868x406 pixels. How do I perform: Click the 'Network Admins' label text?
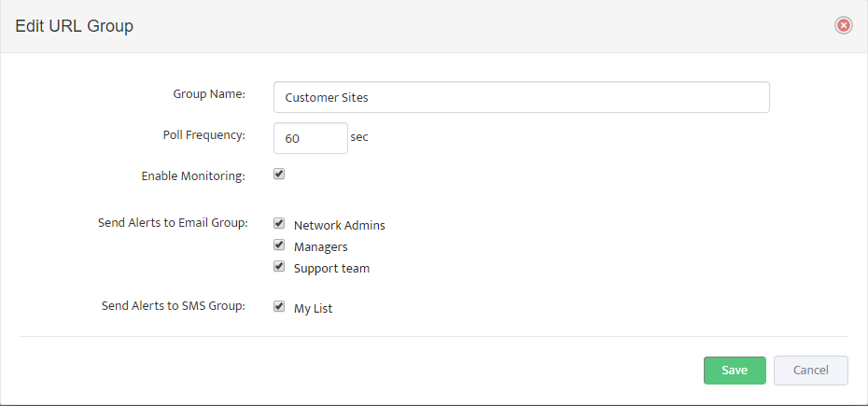pyautogui.click(x=340, y=226)
